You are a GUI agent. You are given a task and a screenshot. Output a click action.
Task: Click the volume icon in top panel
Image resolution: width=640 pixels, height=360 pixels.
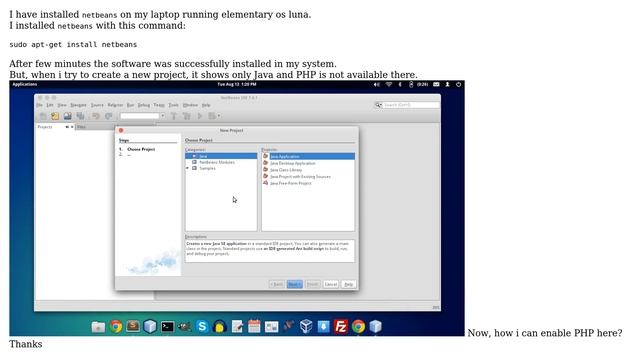click(x=376, y=84)
